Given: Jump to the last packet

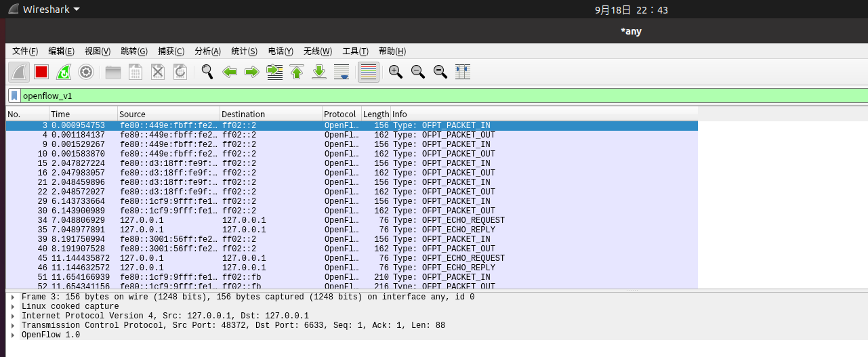Looking at the screenshot, I should click(319, 72).
